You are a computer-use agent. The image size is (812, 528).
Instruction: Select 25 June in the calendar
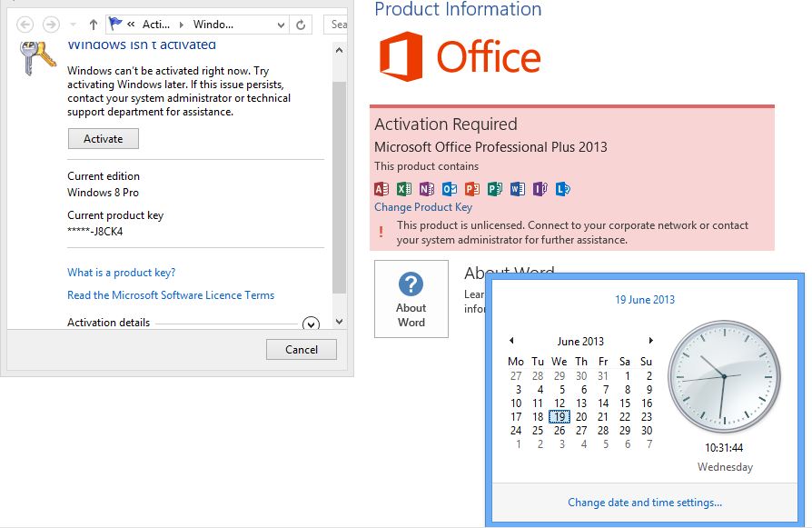(538, 431)
